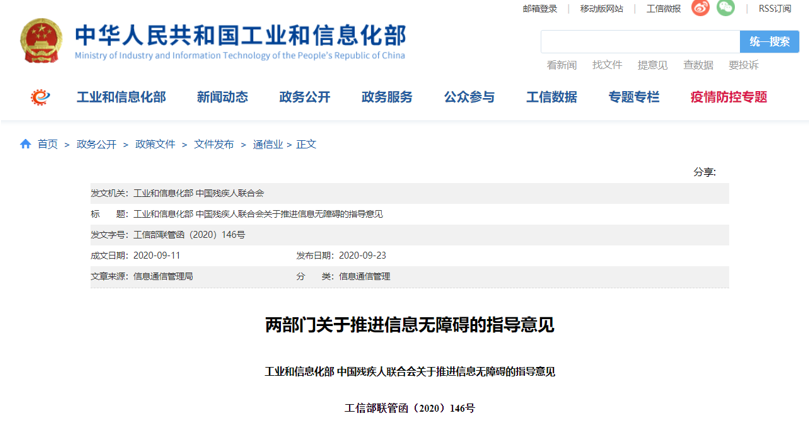Click the national emblem logo

point(41,41)
